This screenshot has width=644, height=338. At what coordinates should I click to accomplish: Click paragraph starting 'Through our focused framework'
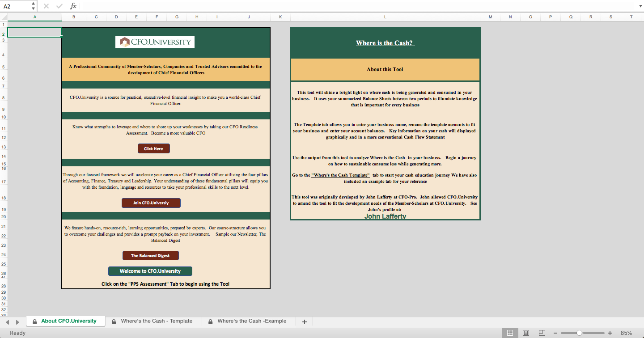[x=165, y=181]
